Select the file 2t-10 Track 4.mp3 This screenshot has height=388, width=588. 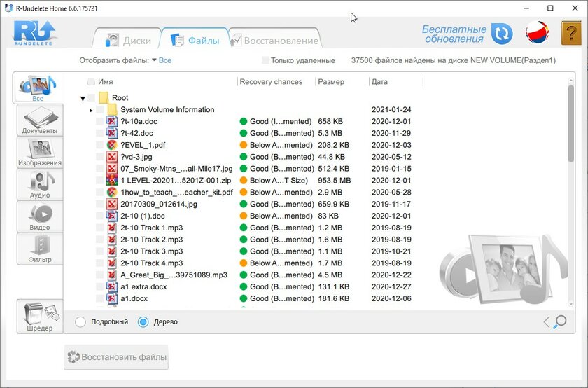click(151, 263)
